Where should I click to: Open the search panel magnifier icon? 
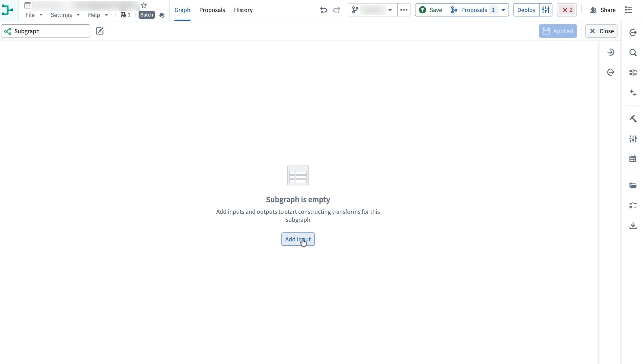point(633,53)
